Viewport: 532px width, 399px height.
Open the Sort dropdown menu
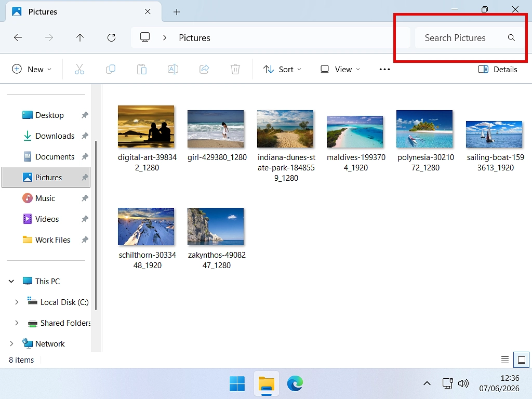pos(282,69)
